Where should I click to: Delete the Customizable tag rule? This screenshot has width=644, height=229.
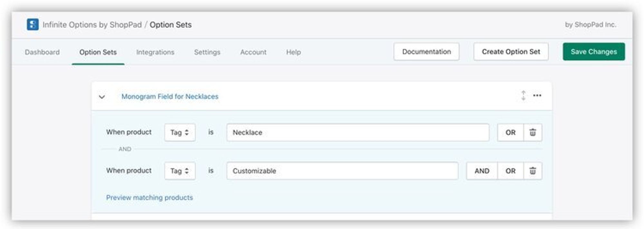533,171
